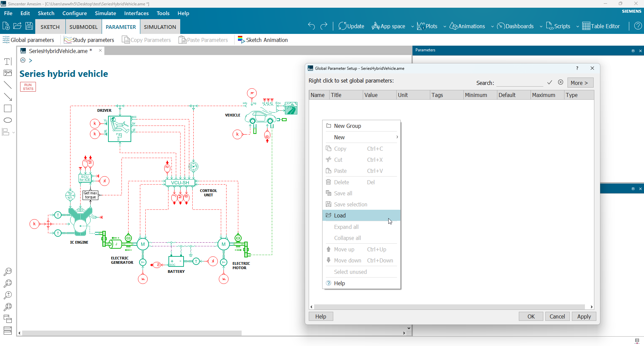Click the sketch horizontal scrollbar
This screenshot has height=346, width=644.
pos(132,333)
